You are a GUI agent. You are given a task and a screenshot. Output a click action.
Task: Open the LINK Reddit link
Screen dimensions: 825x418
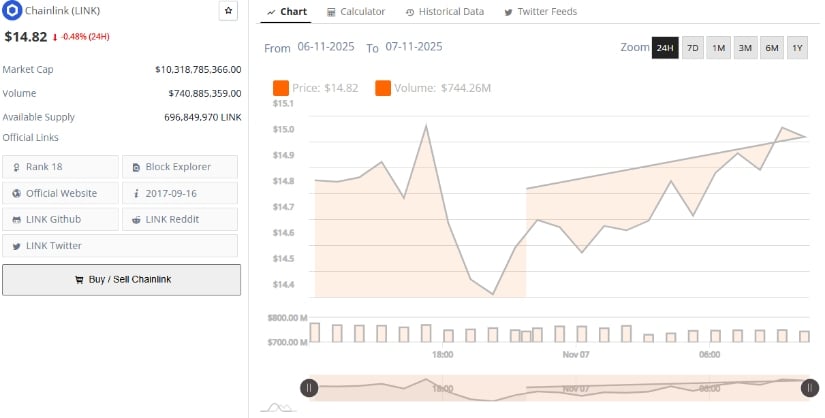pyautogui.click(x=180, y=219)
